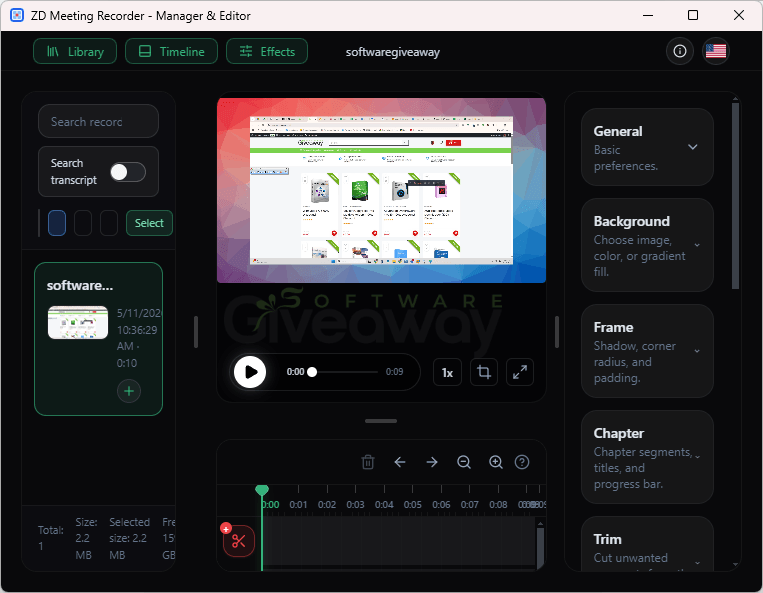Click the softwaregiveaway title text
Viewport: 763px width, 593px height.
pyautogui.click(x=393, y=52)
